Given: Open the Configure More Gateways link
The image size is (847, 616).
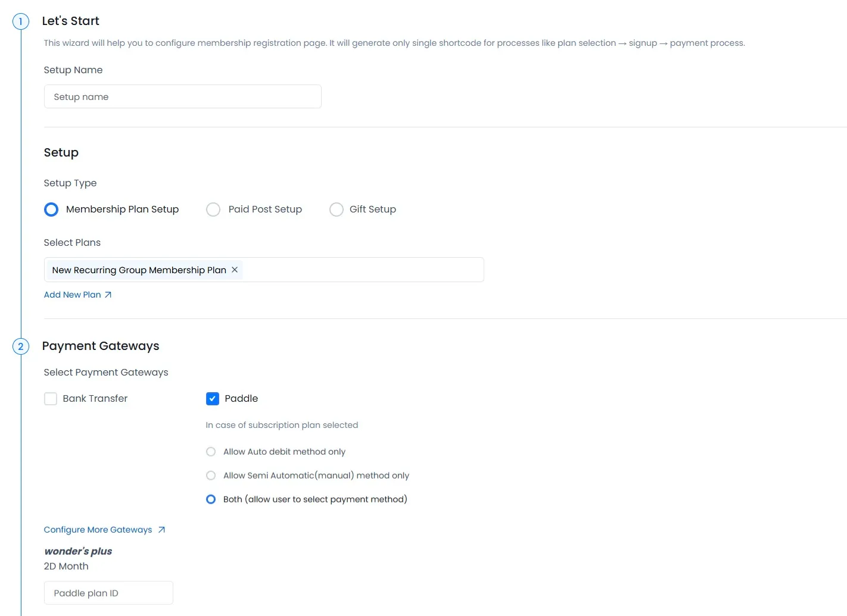Looking at the screenshot, I should point(98,530).
